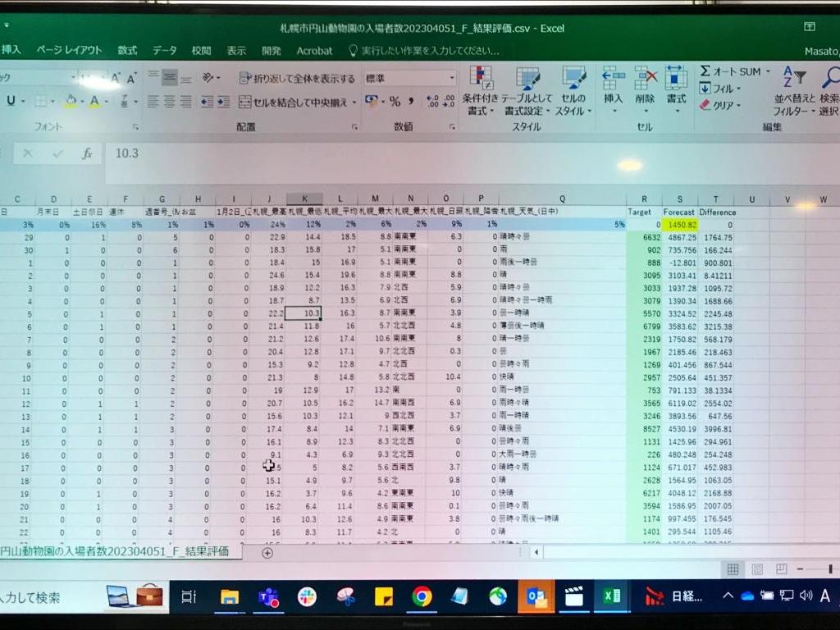This screenshot has height=630, width=840.
Task: Expand the オート SUM dropdown arrow
Action: [x=768, y=72]
